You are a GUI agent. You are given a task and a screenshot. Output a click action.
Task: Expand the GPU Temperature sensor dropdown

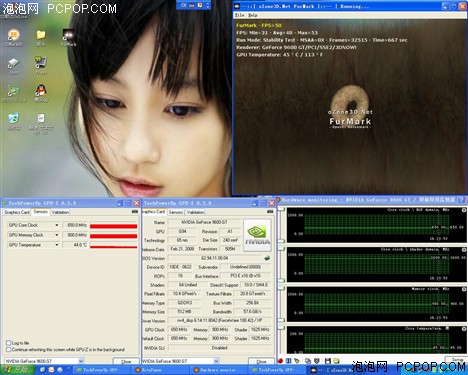[57, 245]
